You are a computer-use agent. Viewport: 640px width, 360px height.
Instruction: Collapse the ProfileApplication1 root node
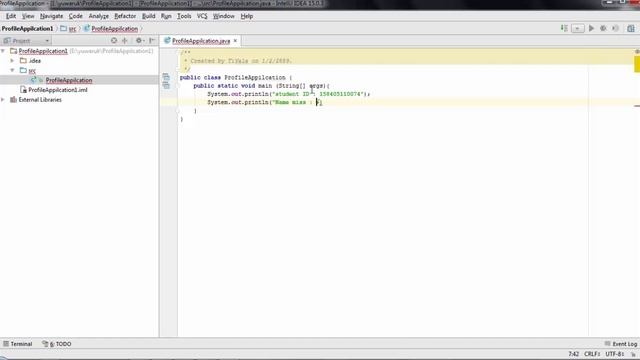coord(3,51)
